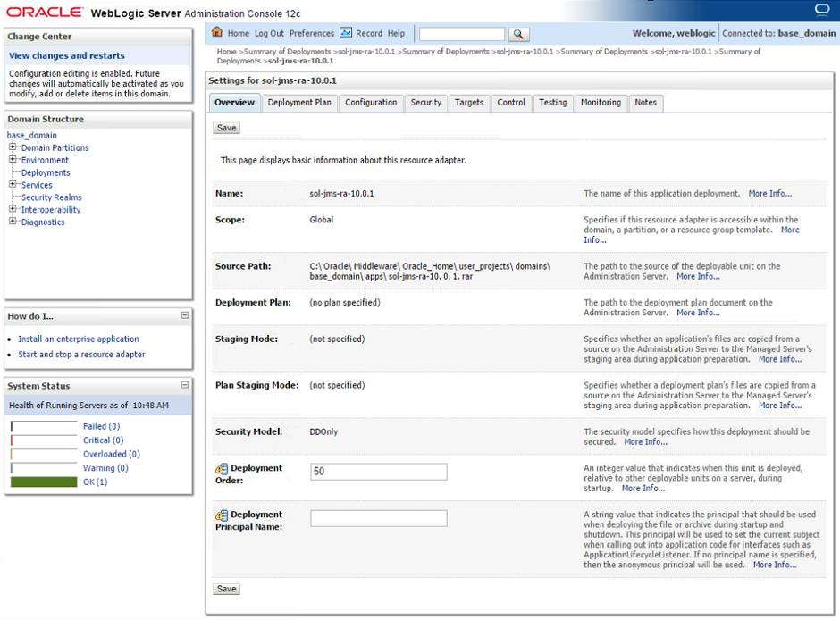Expand the Services tree node
This screenshot has height=620, width=840.
point(13,185)
